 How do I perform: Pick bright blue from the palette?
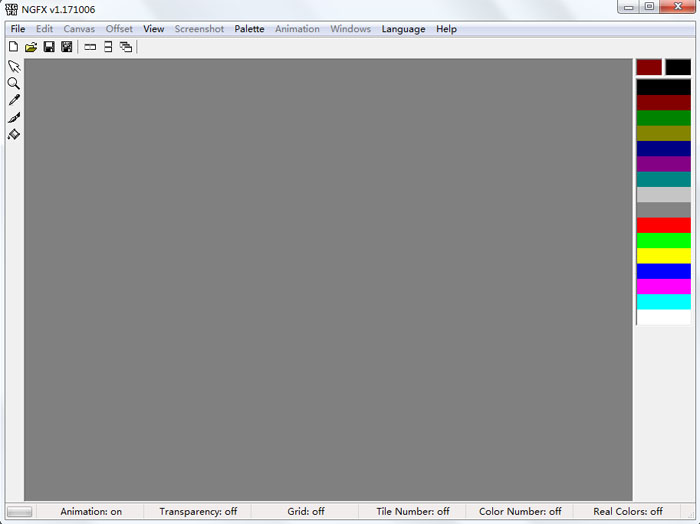[x=664, y=271]
